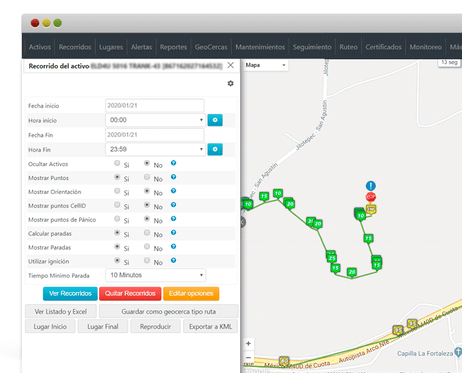Open the Recorridos menu
Screen dimensions: 462x373
(x=75, y=47)
